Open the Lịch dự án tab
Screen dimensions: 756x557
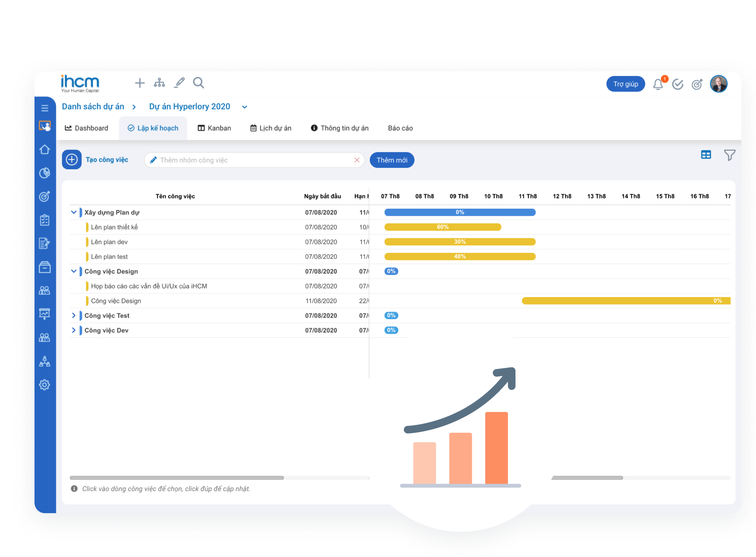[271, 128]
